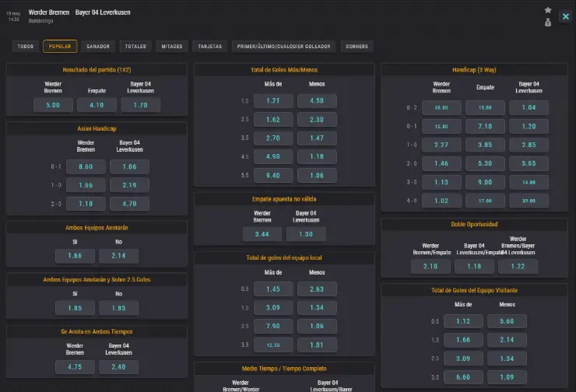Toggle the Doble Oportunidad section header

[x=474, y=225]
